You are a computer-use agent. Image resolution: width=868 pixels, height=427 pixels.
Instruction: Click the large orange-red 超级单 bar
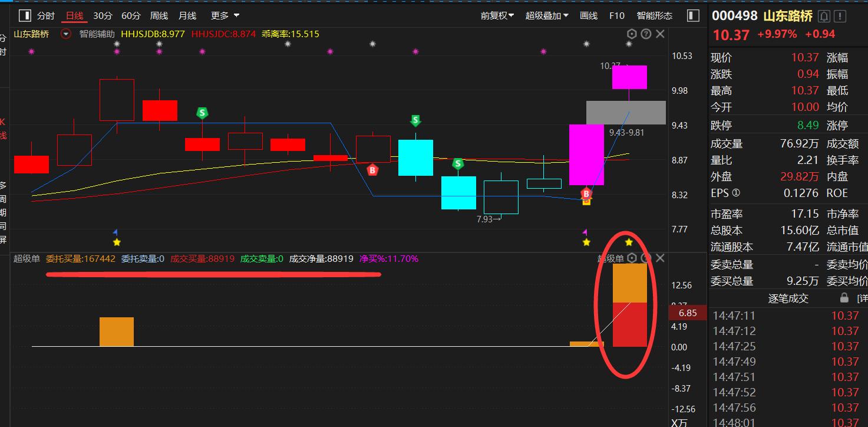pyautogui.click(x=629, y=305)
